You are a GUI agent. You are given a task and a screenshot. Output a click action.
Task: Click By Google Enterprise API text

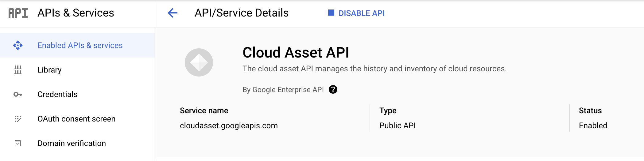click(x=283, y=90)
